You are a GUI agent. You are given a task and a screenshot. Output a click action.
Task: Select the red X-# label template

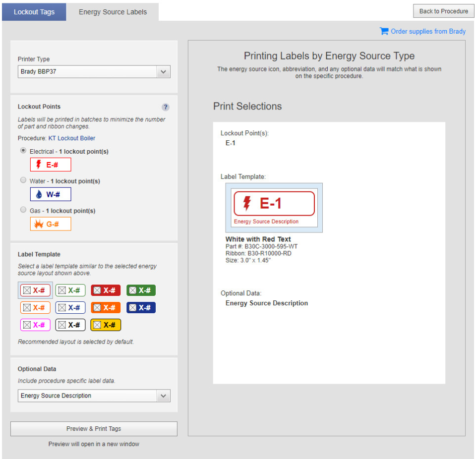click(105, 290)
